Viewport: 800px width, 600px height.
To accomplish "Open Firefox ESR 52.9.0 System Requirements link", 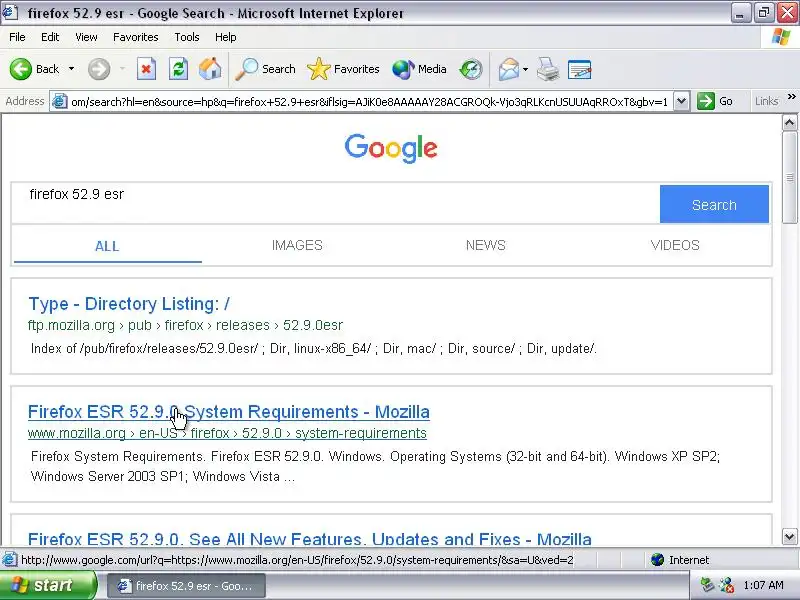I will (x=229, y=412).
